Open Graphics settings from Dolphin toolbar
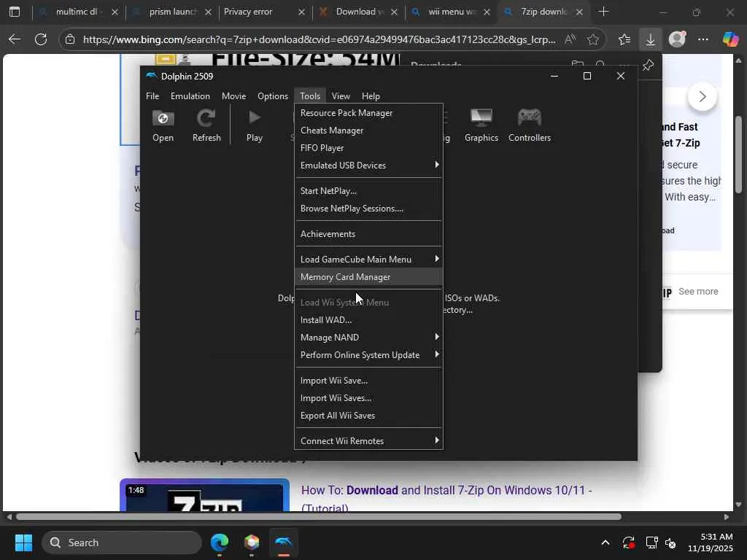747x560 pixels. click(481, 125)
